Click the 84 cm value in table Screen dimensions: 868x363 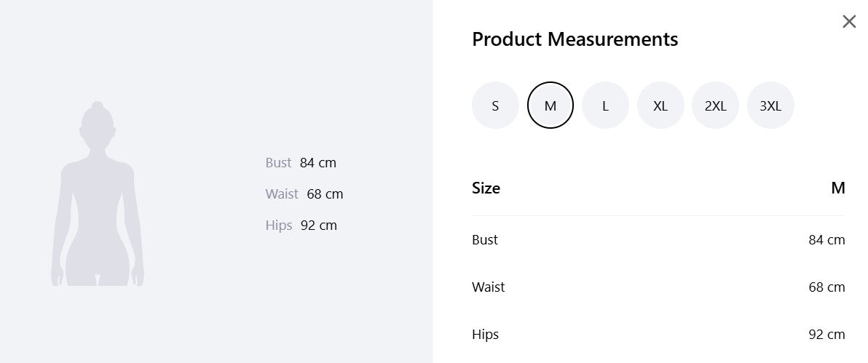pos(826,239)
